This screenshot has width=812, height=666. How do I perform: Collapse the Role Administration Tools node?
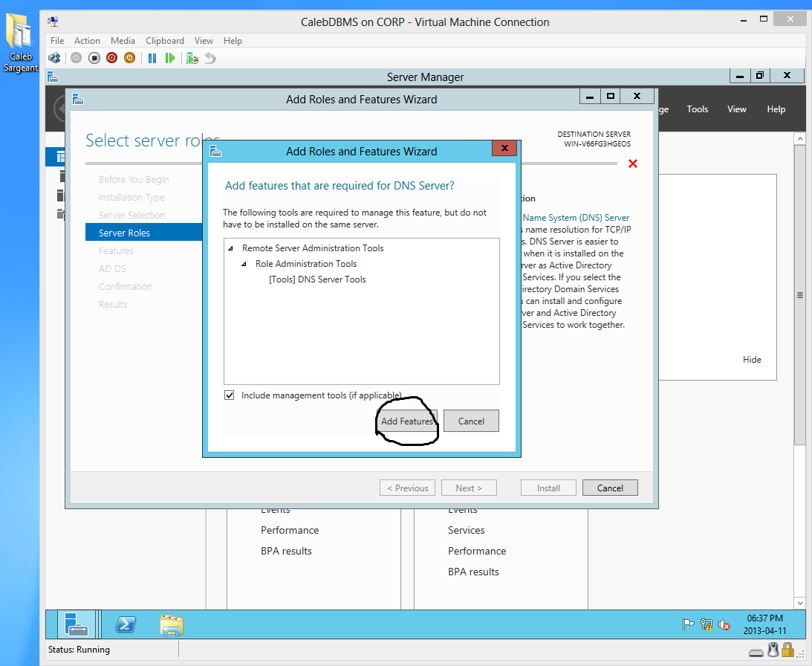tap(244, 264)
